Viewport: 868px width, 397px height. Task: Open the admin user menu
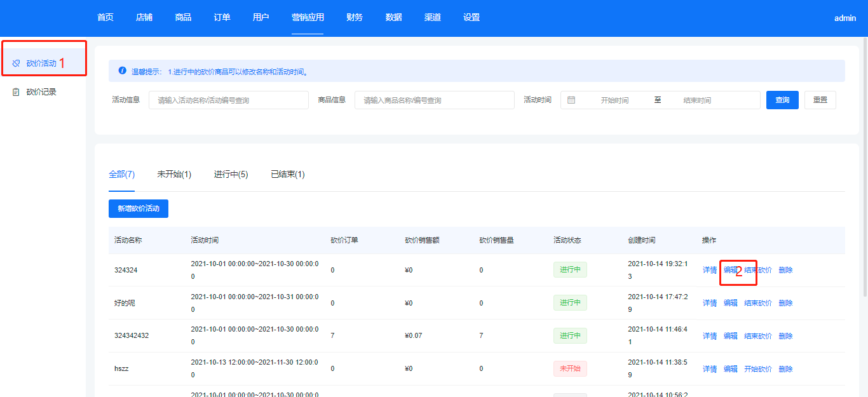[845, 18]
